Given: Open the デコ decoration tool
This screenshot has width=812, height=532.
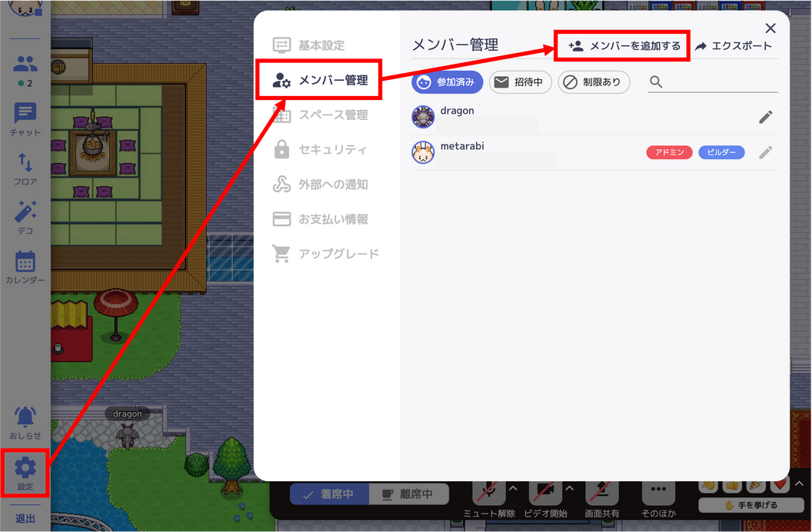Looking at the screenshot, I should coord(25,218).
